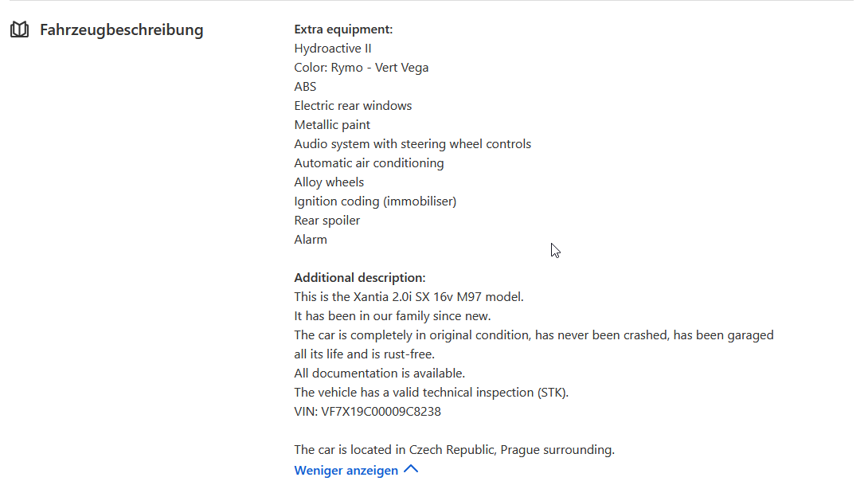This screenshot has height=489, width=868.
Task: Click the Extra equipment heading text
Action: [x=343, y=29]
